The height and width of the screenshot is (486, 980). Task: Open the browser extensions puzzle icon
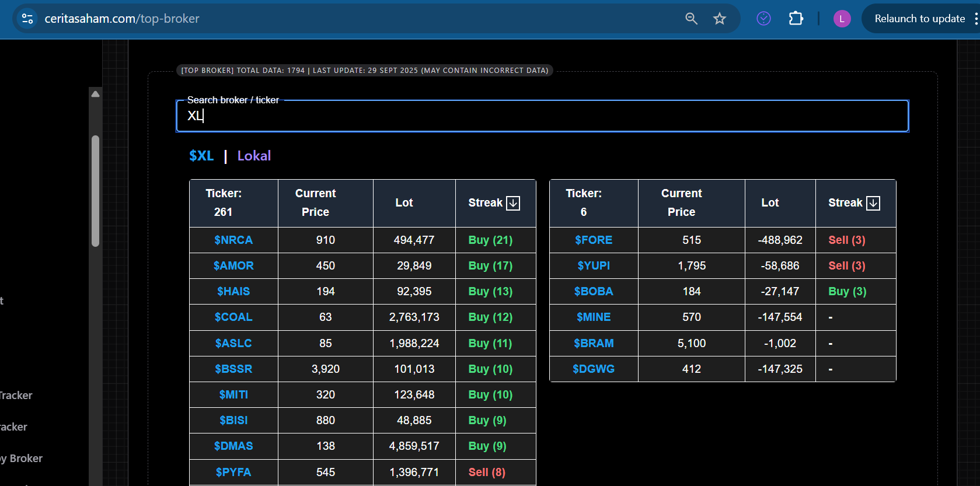796,19
